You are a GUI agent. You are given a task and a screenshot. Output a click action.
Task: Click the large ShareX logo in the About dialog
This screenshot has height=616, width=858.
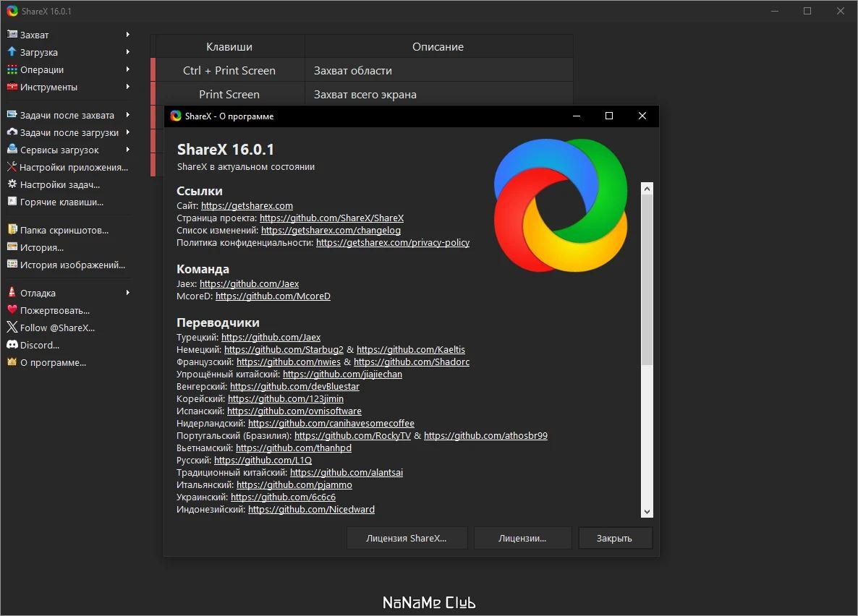point(561,205)
